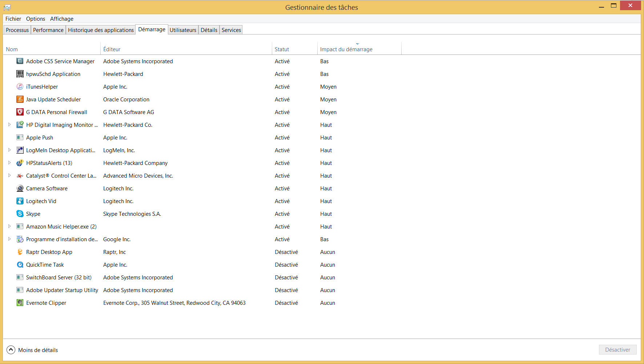Click the Désactiver button
The image size is (644, 364).
(617, 349)
